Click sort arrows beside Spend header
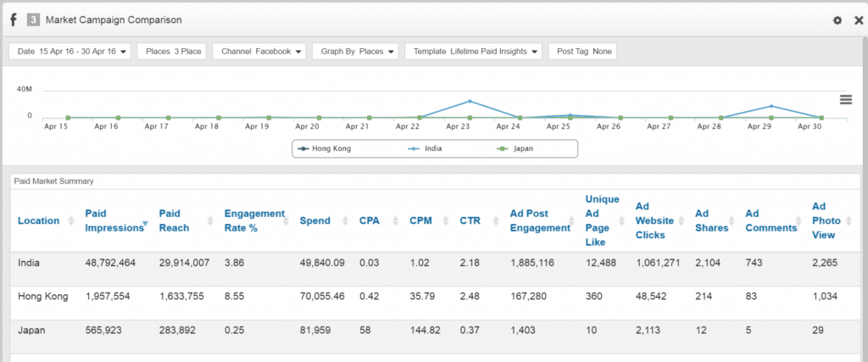This screenshot has height=362, width=868. 346,221
